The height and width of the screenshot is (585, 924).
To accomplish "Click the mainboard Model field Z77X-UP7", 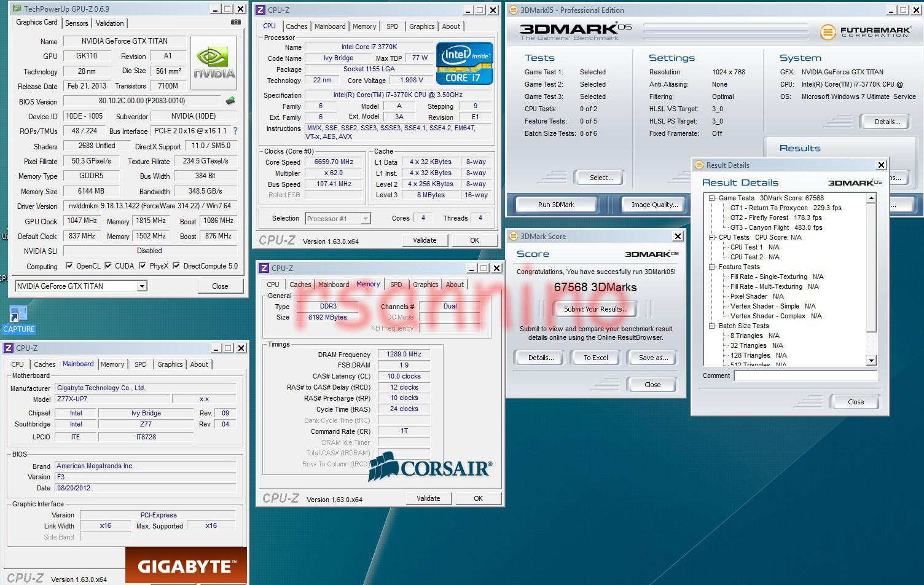I will [x=112, y=399].
